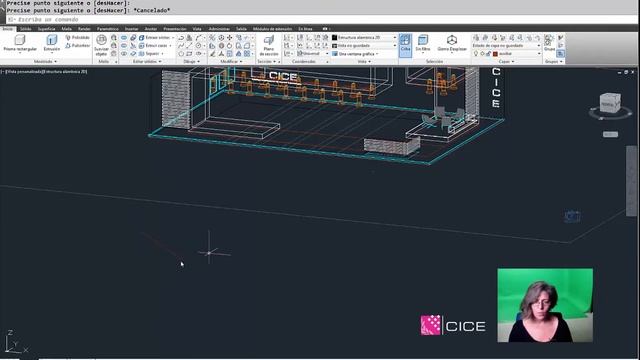Open the Sin filtro selection filter

(x=423, y=43)
